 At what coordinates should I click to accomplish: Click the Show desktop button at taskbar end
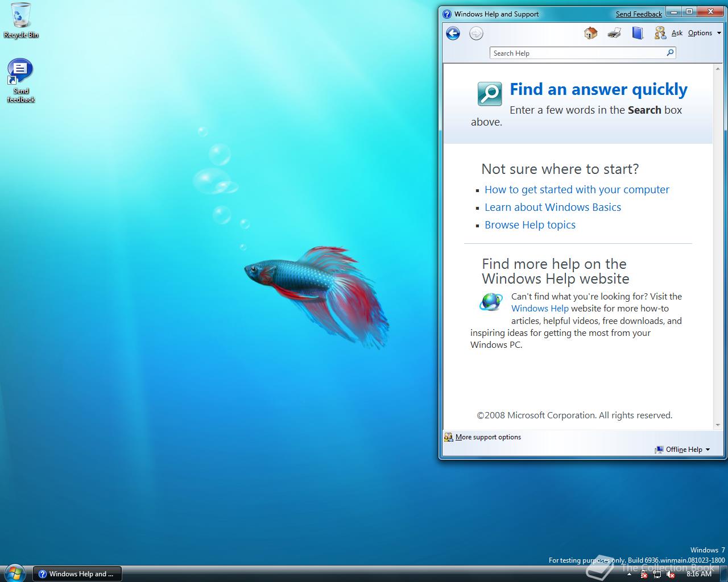(723, 574)
